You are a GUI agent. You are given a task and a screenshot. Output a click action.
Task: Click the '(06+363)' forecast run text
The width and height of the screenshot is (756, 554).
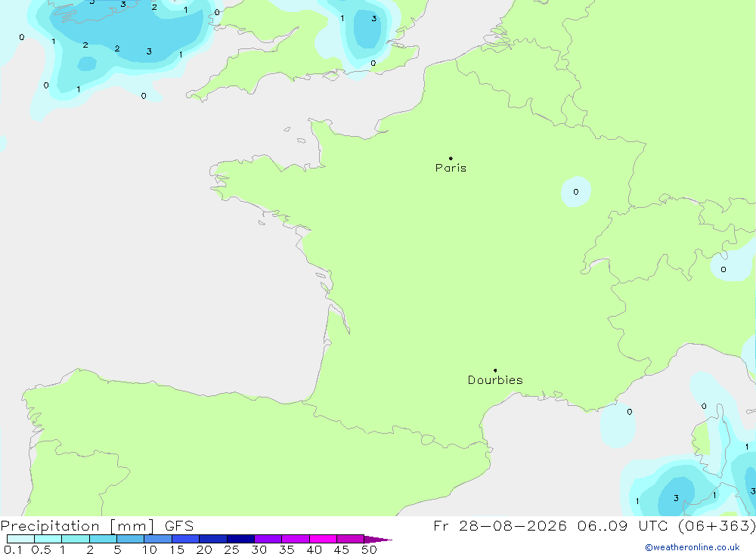tap(717, 526)
